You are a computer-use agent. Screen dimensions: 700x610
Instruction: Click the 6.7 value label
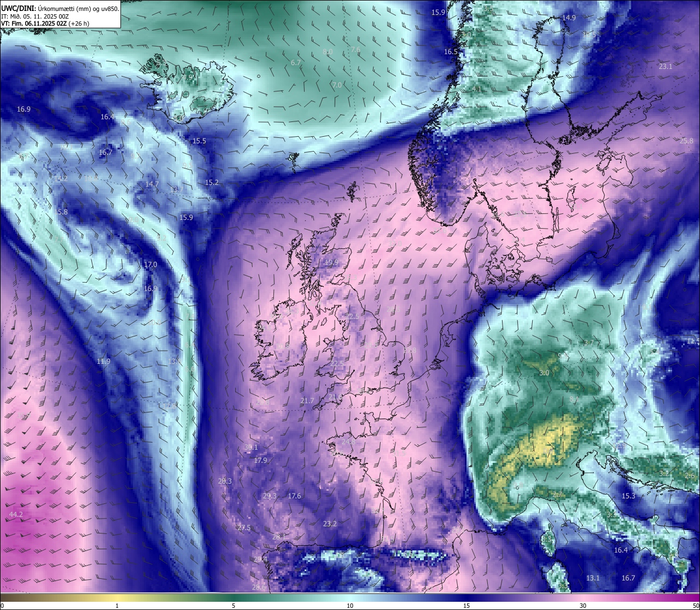[x=296, y=62]
